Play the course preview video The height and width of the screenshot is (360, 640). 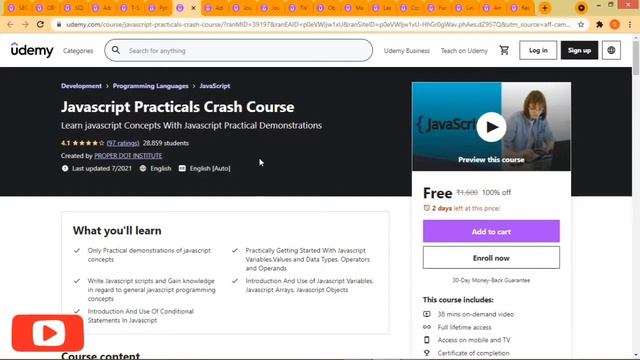tap(491, 127)
